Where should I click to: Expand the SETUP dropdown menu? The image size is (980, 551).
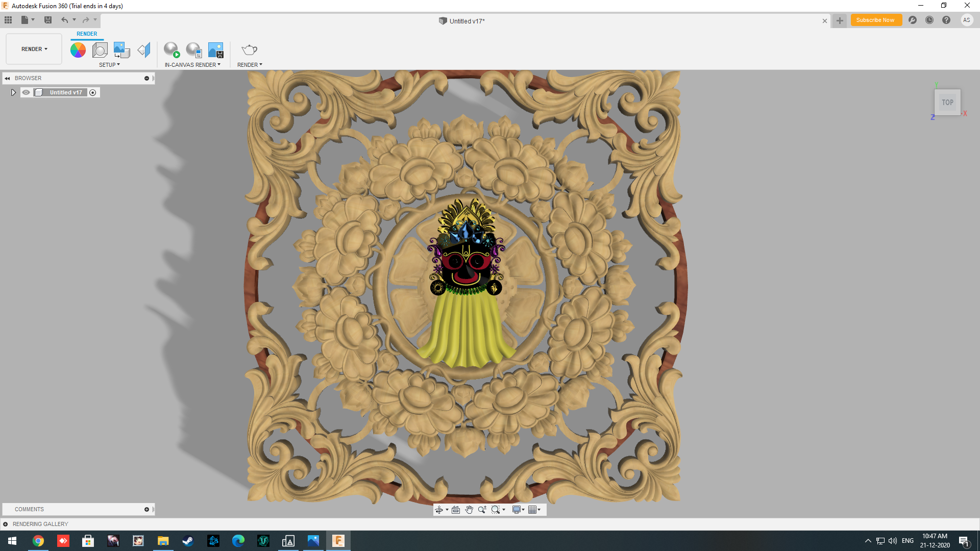109,65
